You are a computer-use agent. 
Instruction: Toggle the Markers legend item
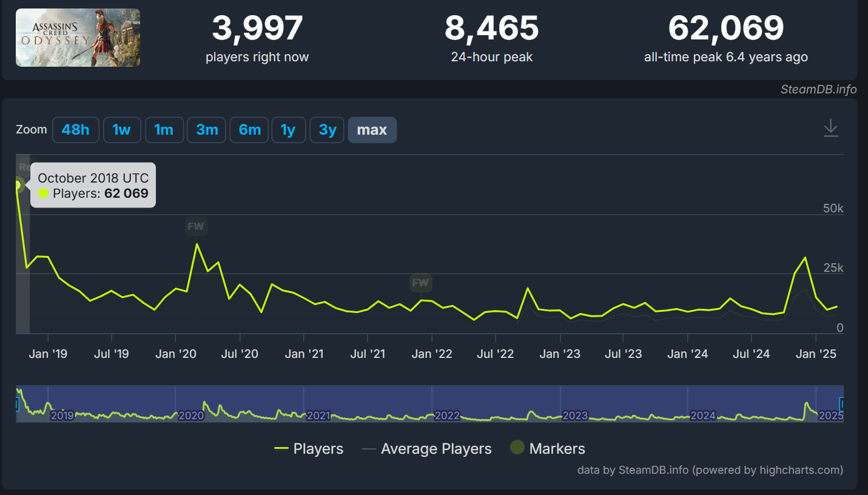547,449
